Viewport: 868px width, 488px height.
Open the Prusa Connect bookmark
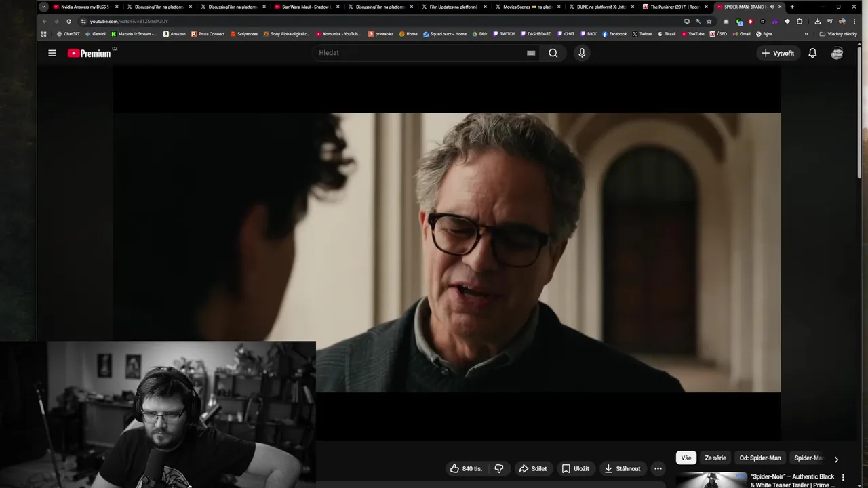(208, 33)
